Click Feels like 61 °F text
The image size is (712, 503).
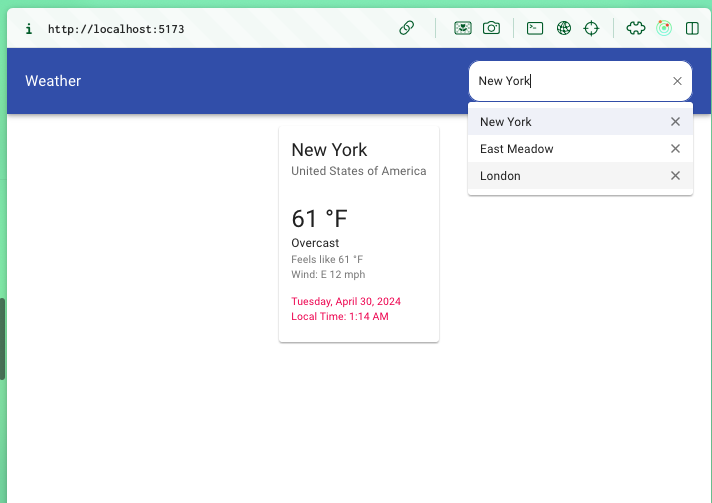tap(327, 259)
